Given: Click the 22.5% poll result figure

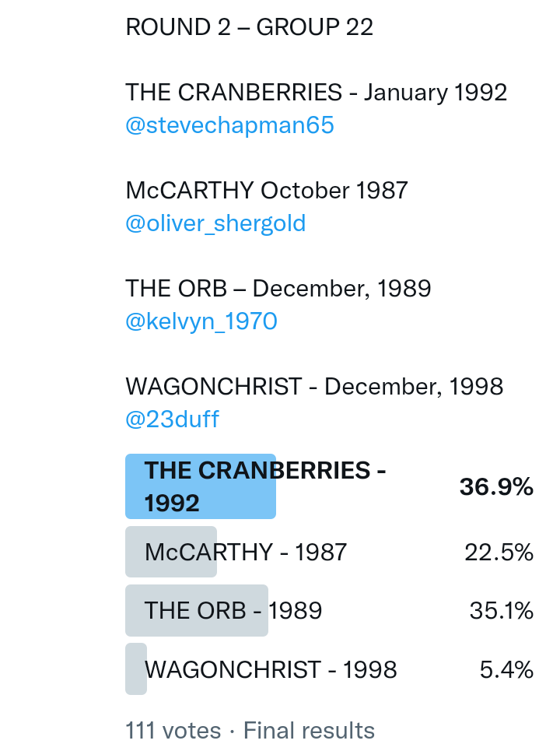Looking at the screenshot, I should [499, 553].
